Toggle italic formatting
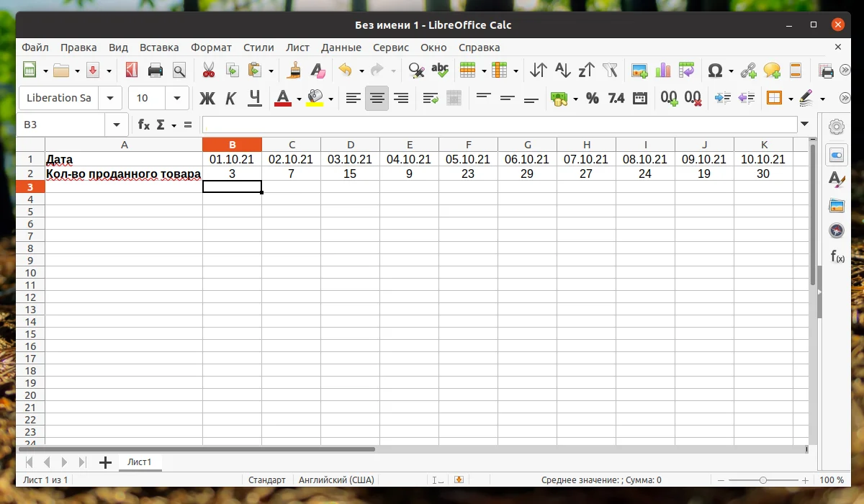The width and height of the screenshot is (864, 504). coord(231,98)
